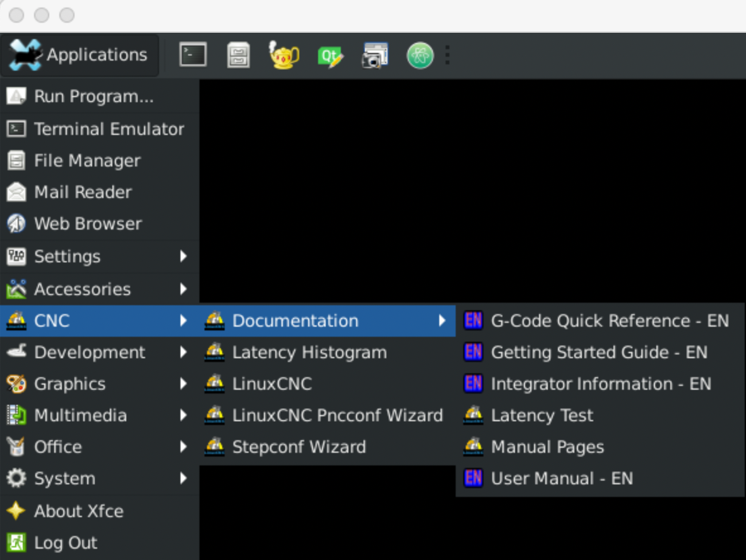Select the CNC category label
The width and height of the screenshot is (746, 560).
click(x=52, y=321)
